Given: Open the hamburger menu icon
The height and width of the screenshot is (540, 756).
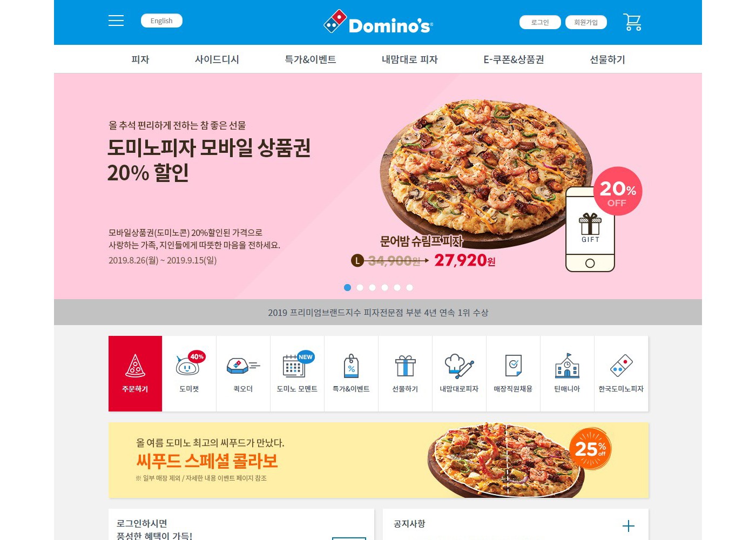Looking at the screenshot, I should point(116,21).
